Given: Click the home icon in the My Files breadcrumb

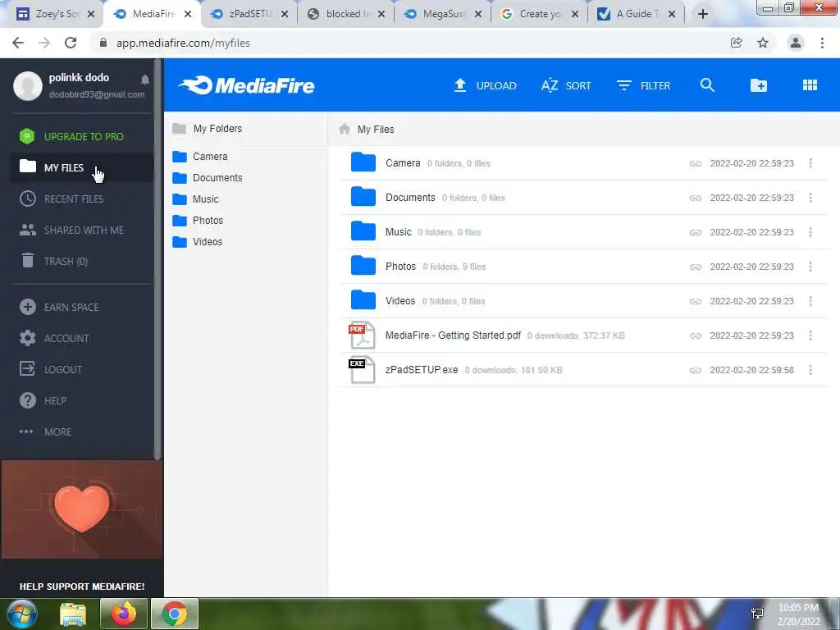Looking at the screenshot, I should [x=345, y=129].
